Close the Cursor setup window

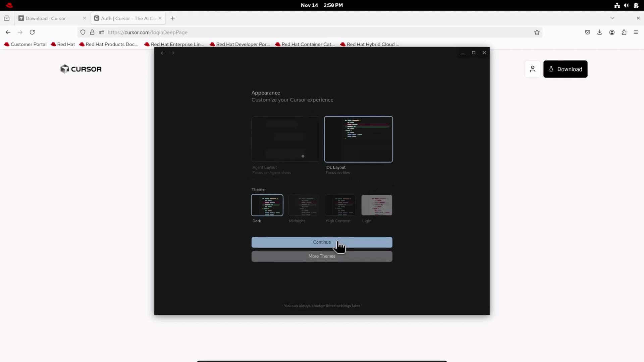pos(484,53)
